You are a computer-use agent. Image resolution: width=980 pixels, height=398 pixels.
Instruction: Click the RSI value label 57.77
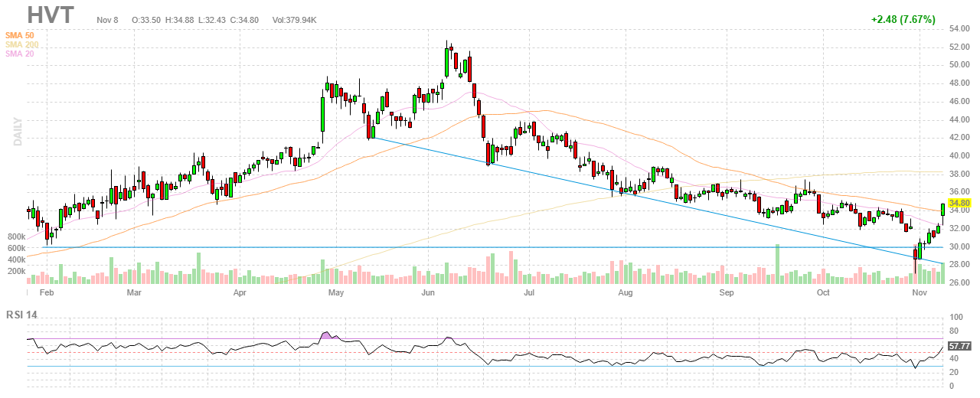pos(959,347)
